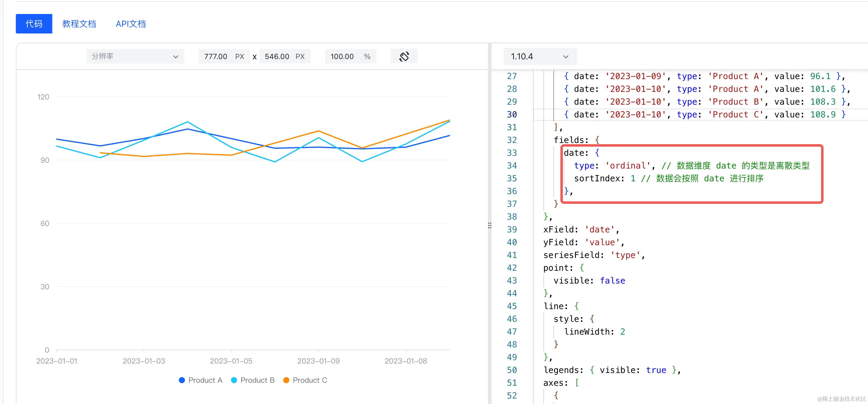Switch to the 代码 tab
The width and height of the screenshot is (868, 404).
point(34,23)
